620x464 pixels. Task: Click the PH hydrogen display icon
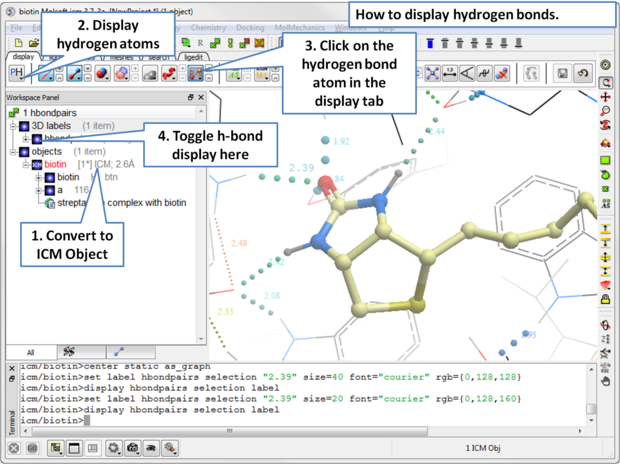[x=17, y=74]
